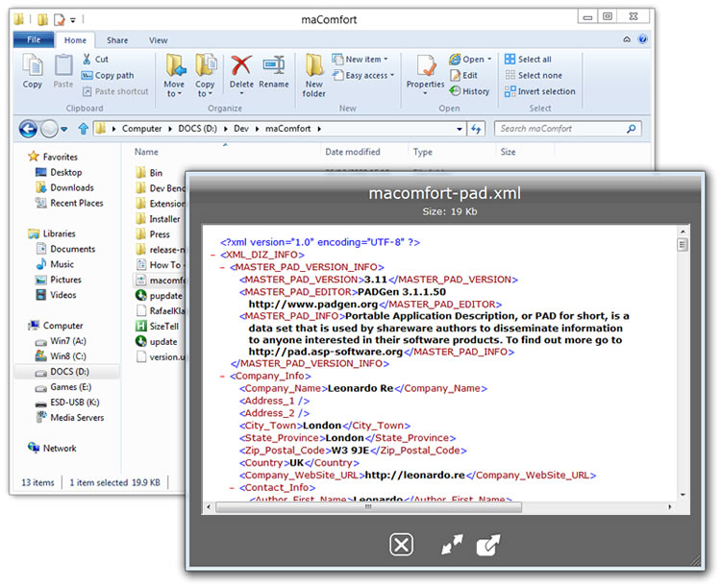Switch to the View ribbon tab

[x=158, y=40]
